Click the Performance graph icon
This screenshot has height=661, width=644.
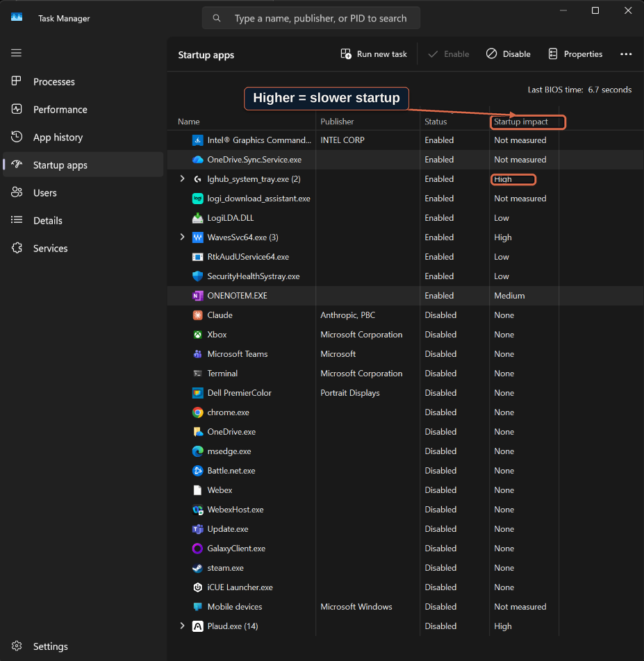(x=17, y=109)
